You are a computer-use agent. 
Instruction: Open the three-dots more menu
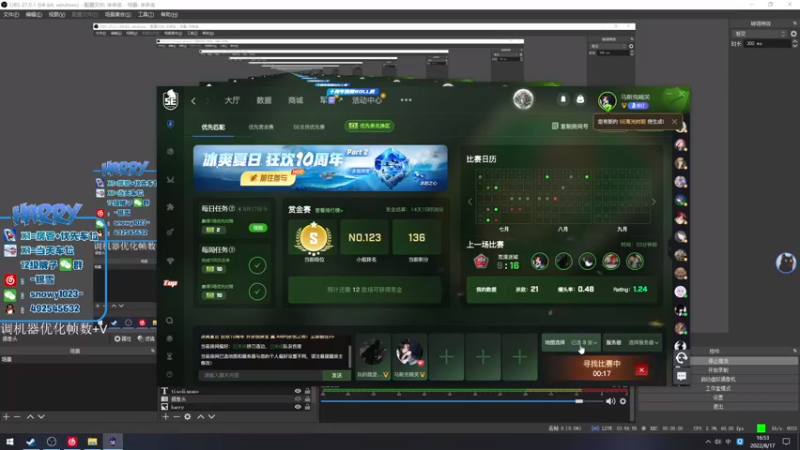[406, 100]
